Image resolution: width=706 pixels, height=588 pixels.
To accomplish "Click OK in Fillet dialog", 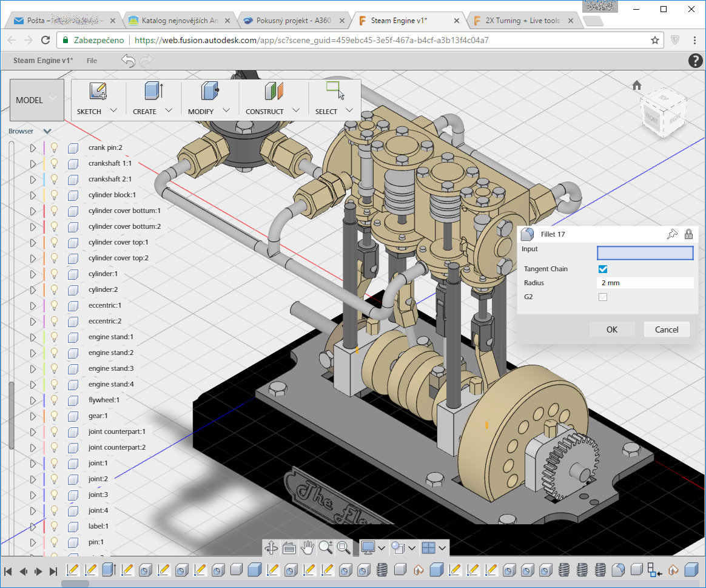I will click(612, 329).
